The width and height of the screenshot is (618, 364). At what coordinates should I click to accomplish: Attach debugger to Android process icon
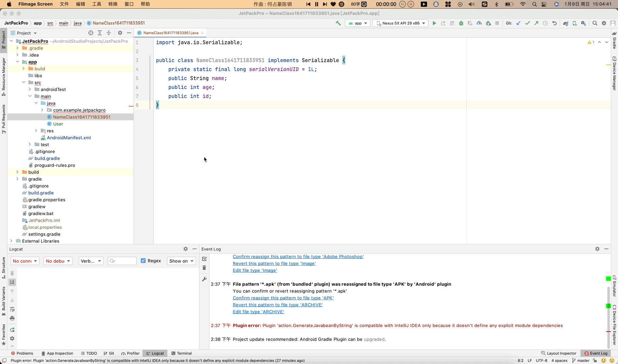488,23
